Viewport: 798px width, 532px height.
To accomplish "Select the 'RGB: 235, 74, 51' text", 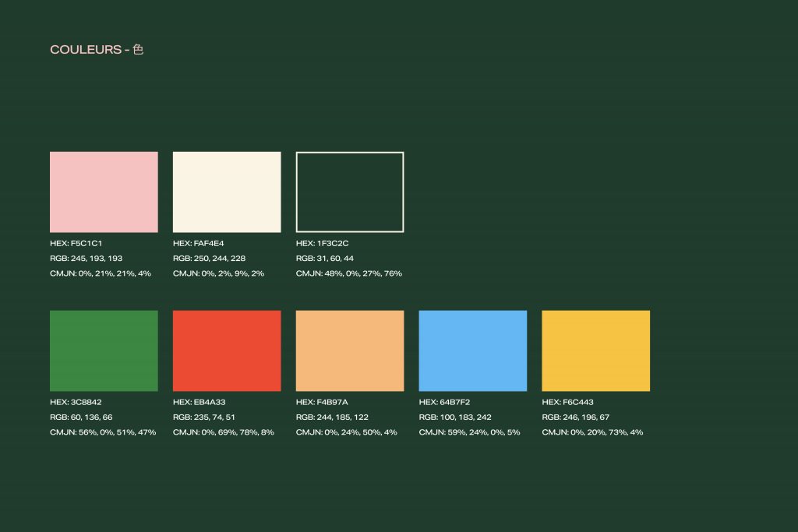I will click(204, 417).
